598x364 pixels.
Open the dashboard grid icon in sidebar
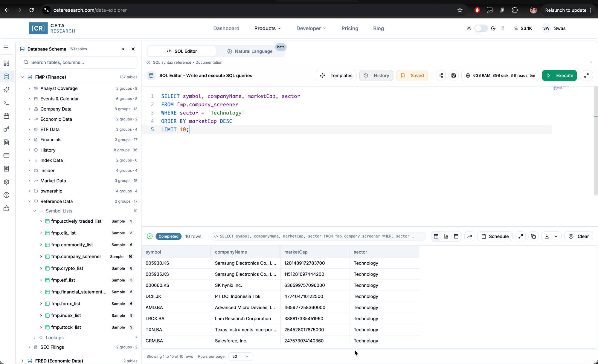coord(6,63)
